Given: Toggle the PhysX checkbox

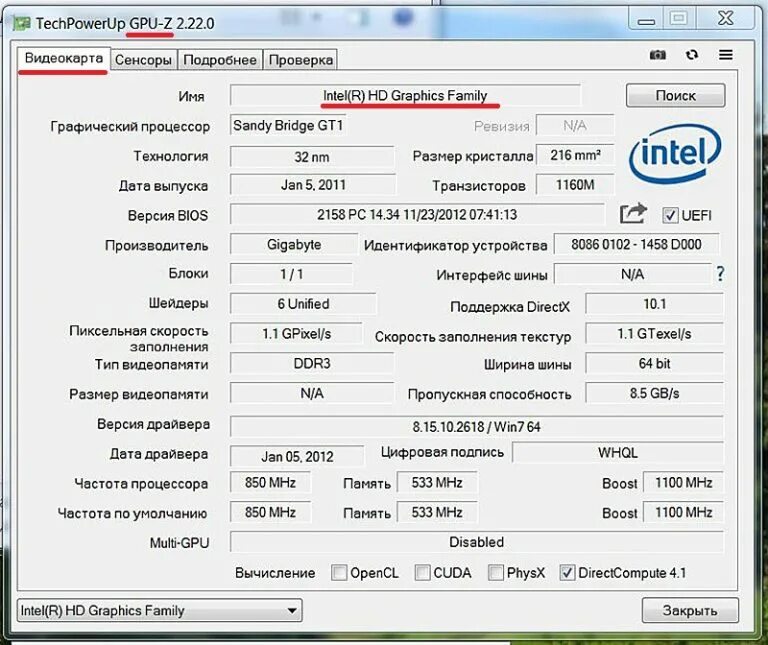Looking at the screenshot, I should click(496, 572).
